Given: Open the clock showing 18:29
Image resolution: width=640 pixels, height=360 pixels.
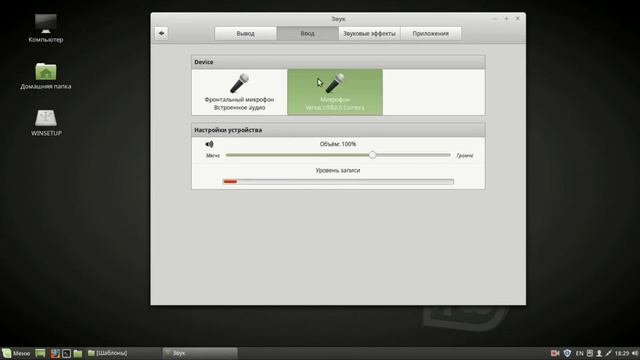Looking at the screenshot, I should pyautogui.click(x=622, y=353).
